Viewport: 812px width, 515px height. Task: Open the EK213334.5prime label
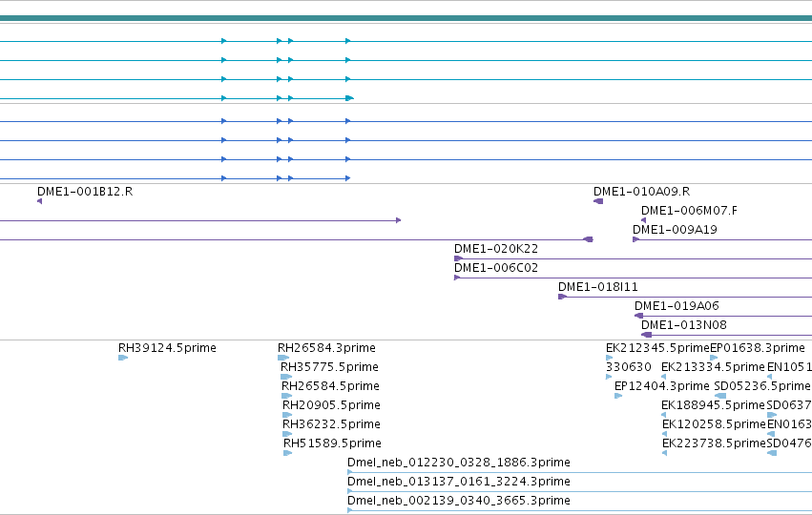coord(713,367)
